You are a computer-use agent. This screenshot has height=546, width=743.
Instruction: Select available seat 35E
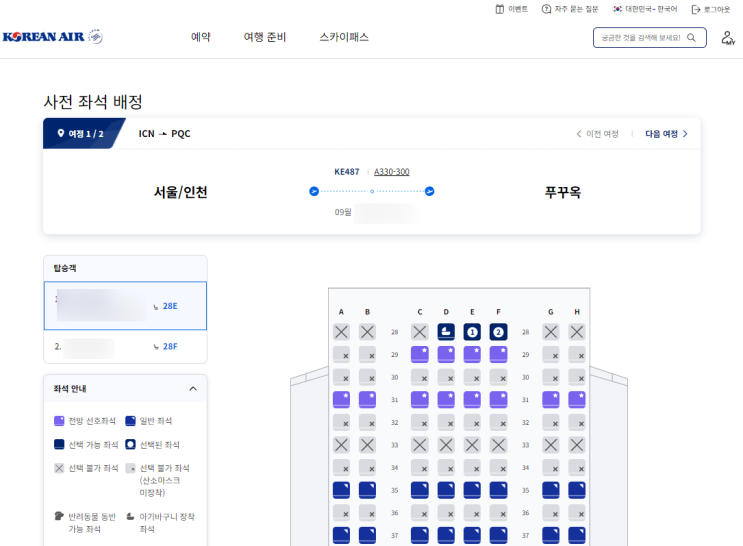click(x=472, y=490)
